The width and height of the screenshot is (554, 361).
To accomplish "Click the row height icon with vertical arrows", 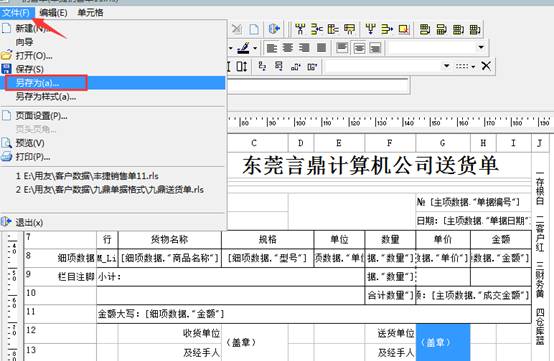I will pos(242,66).
